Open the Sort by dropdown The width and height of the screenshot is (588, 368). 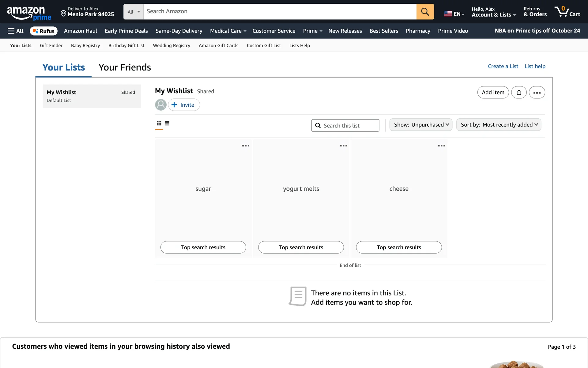tap(499, 125)
